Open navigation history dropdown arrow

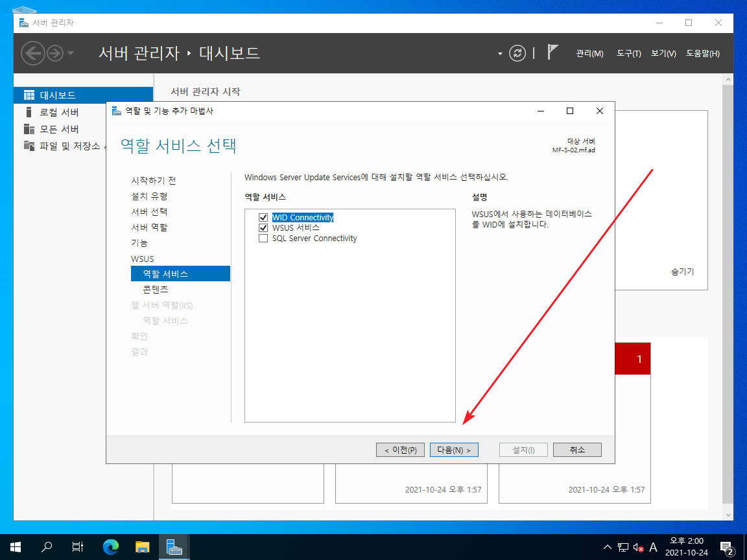(71, 53)
